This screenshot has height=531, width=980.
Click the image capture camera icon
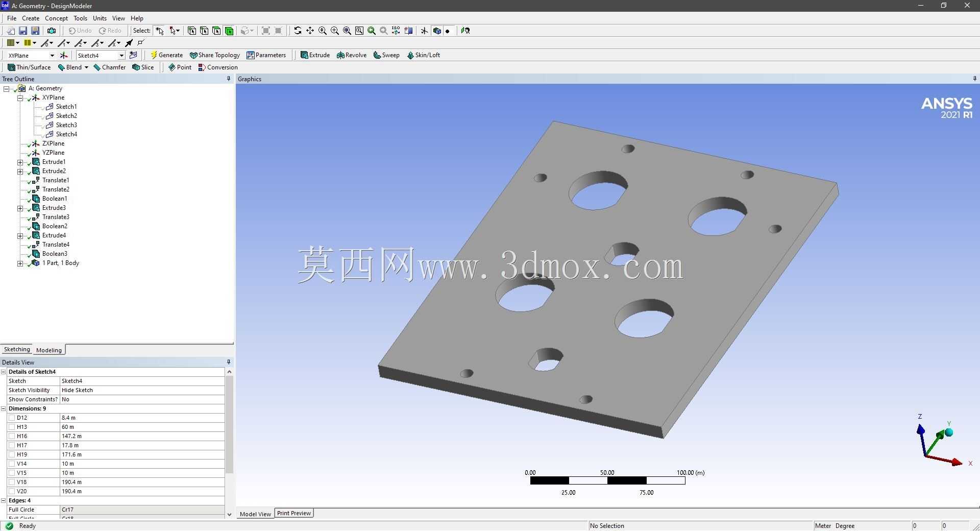coord(52,31)
